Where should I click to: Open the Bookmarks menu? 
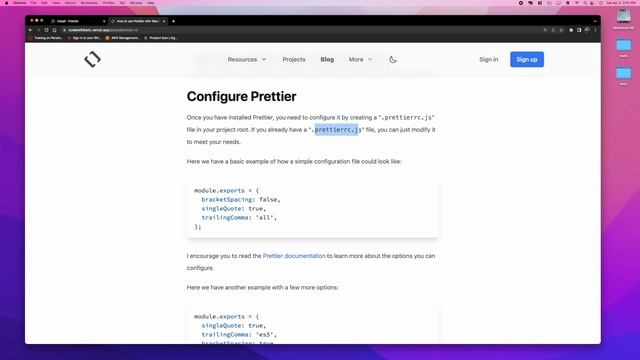89,3
